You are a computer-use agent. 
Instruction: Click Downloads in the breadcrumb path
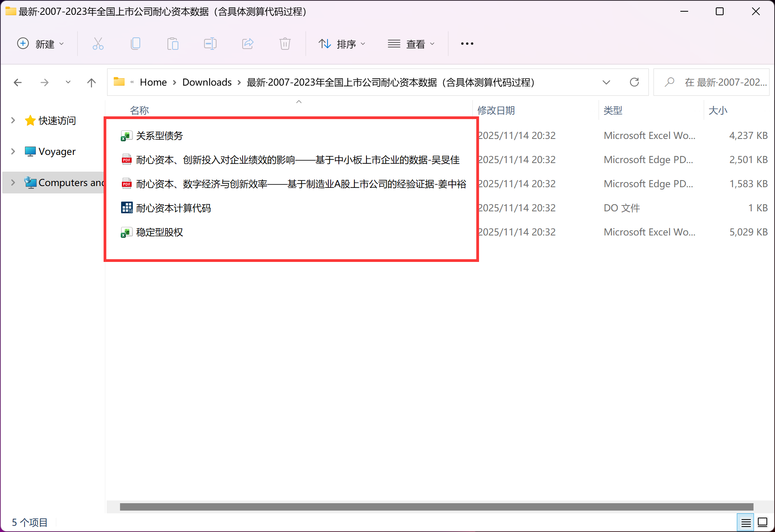point(207,83)
